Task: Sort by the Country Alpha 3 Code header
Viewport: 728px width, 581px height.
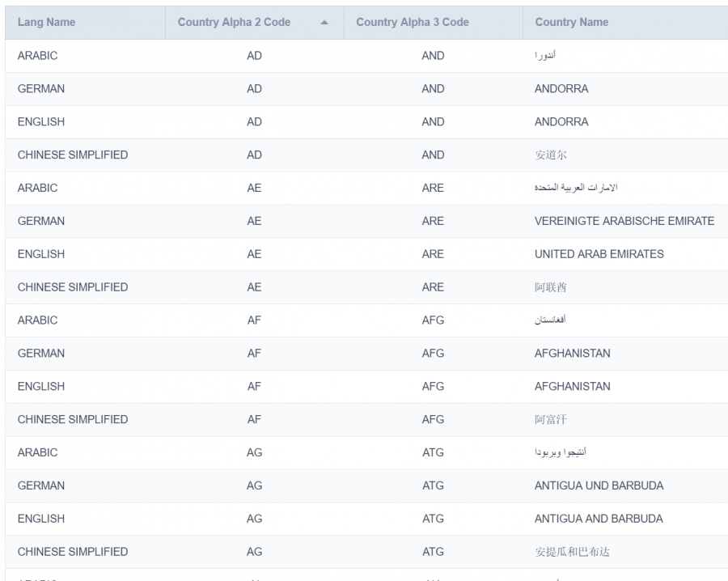Action: point(412,23)
